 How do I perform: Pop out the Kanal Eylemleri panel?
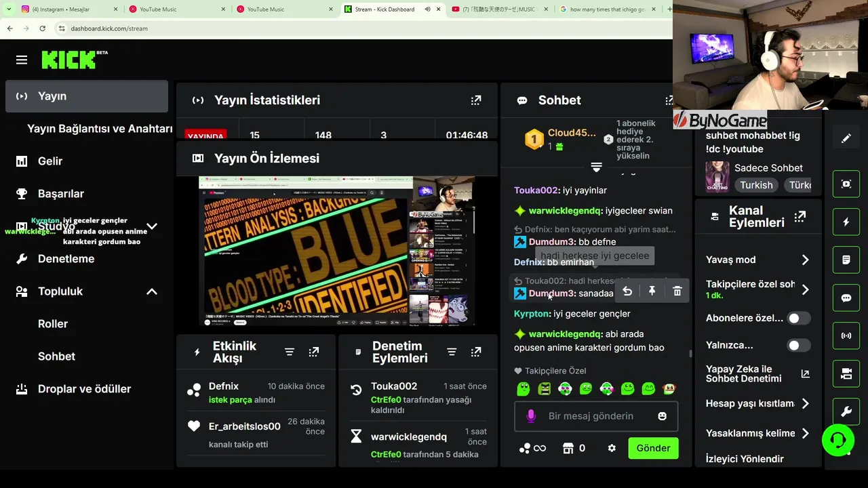point(800,216)
